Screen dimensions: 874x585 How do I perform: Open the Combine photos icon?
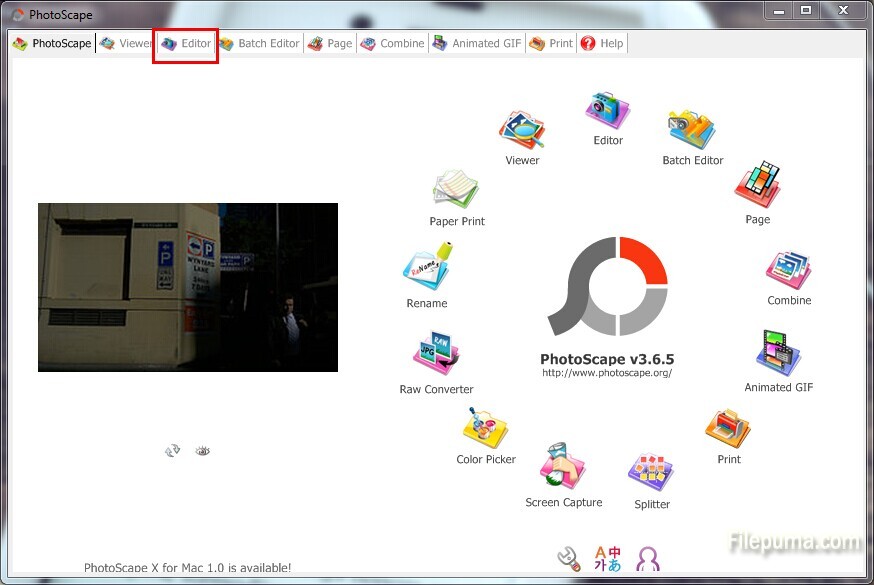click(x=789, y=270)
